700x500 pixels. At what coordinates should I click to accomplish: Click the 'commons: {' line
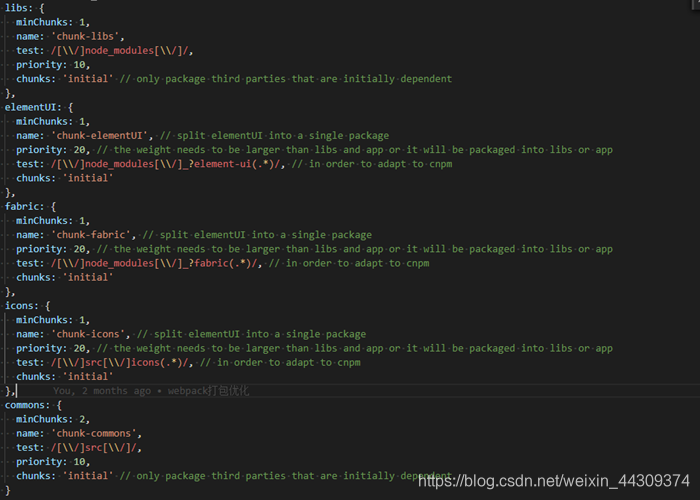(33, 405)
